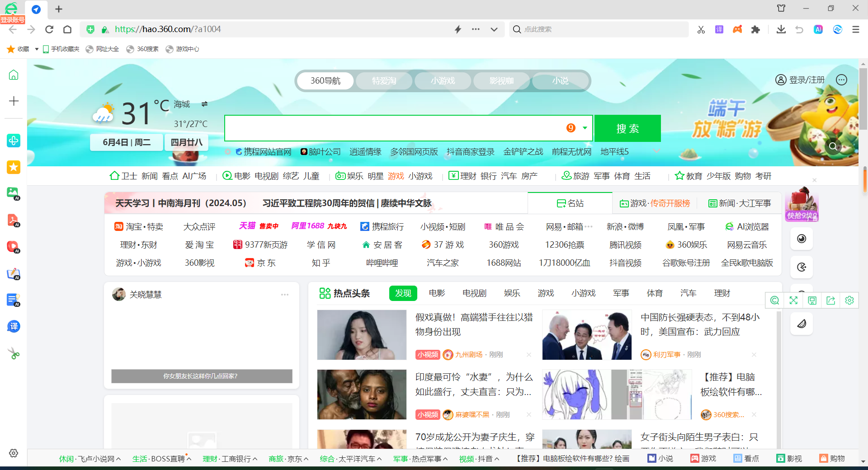Open the sidebar settings gear
Image resolution: width=868 pixels, height=470 pixels.
[14, 453]
